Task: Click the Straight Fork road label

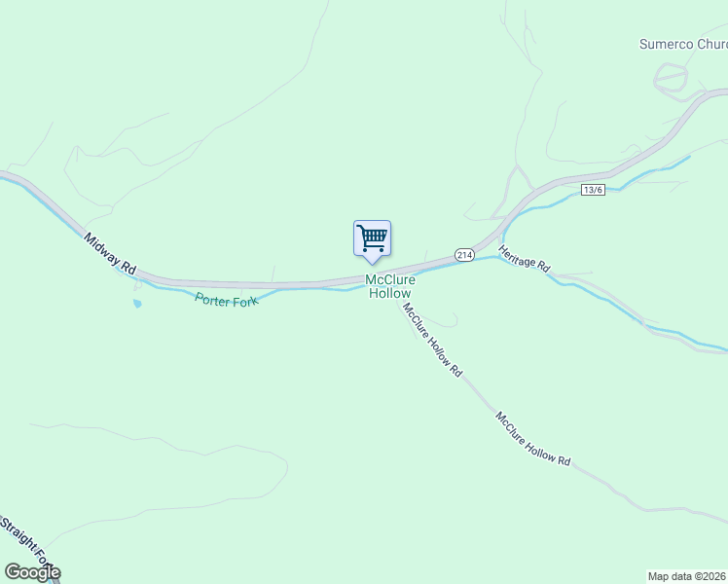Action: coord(28,540)
